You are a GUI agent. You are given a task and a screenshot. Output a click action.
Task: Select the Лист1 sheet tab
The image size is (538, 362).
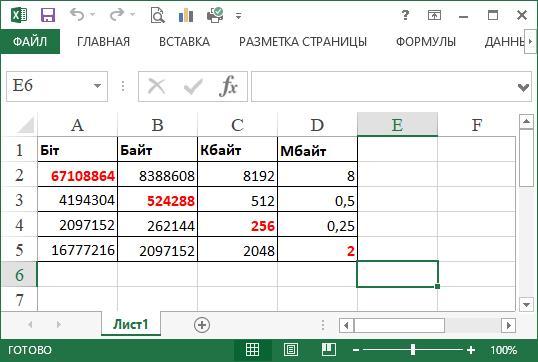(131, 324)
